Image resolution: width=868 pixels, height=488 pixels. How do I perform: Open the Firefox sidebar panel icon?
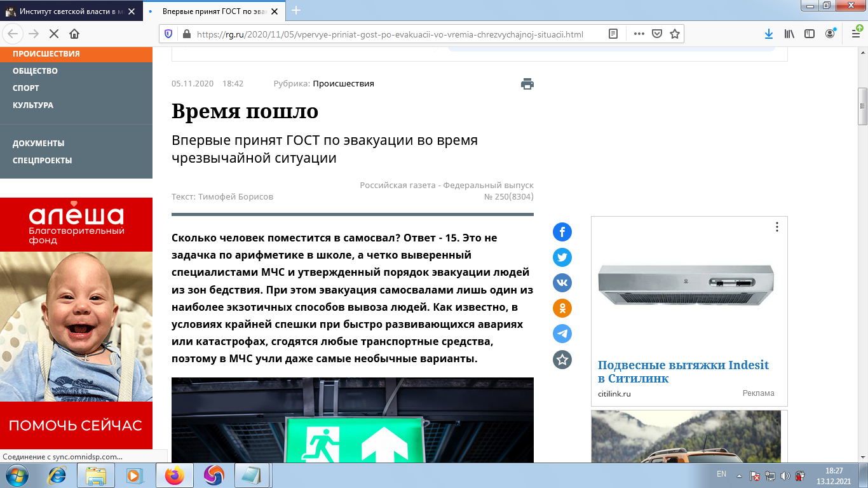click(809, 34)
